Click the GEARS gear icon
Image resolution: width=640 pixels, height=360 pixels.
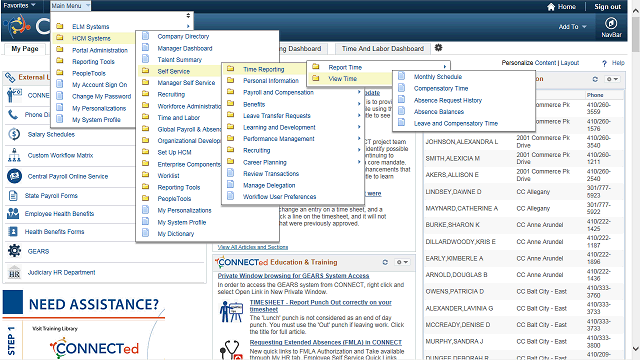(14, 251)
